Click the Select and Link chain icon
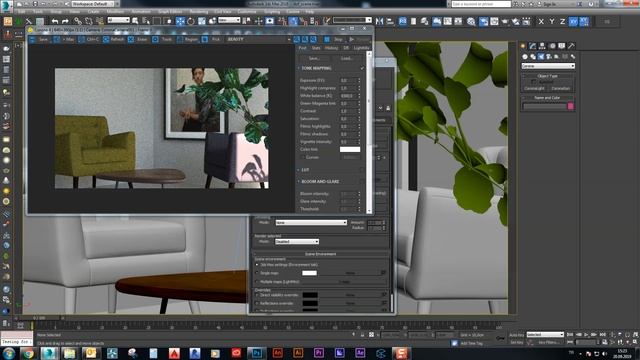 coord(78,21)
